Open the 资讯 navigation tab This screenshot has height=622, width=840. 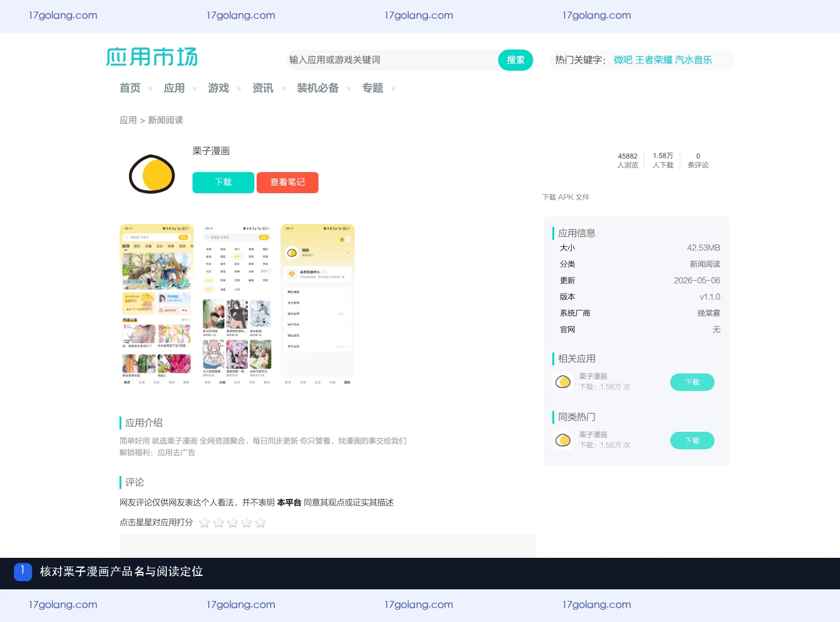coord(263,88)
